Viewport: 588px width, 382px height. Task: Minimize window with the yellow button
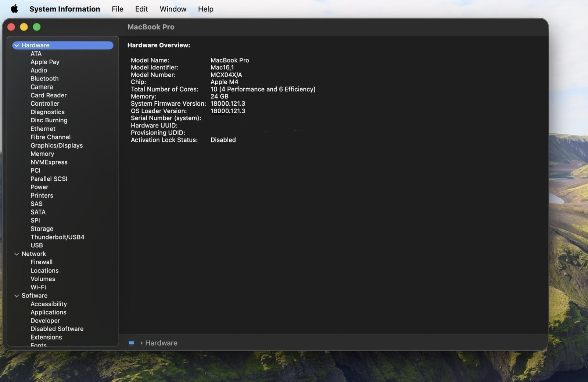[x=24, y=27]
